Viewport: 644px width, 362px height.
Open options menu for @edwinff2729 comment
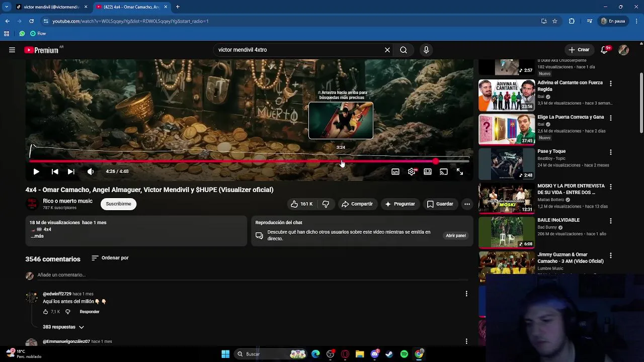466,294
